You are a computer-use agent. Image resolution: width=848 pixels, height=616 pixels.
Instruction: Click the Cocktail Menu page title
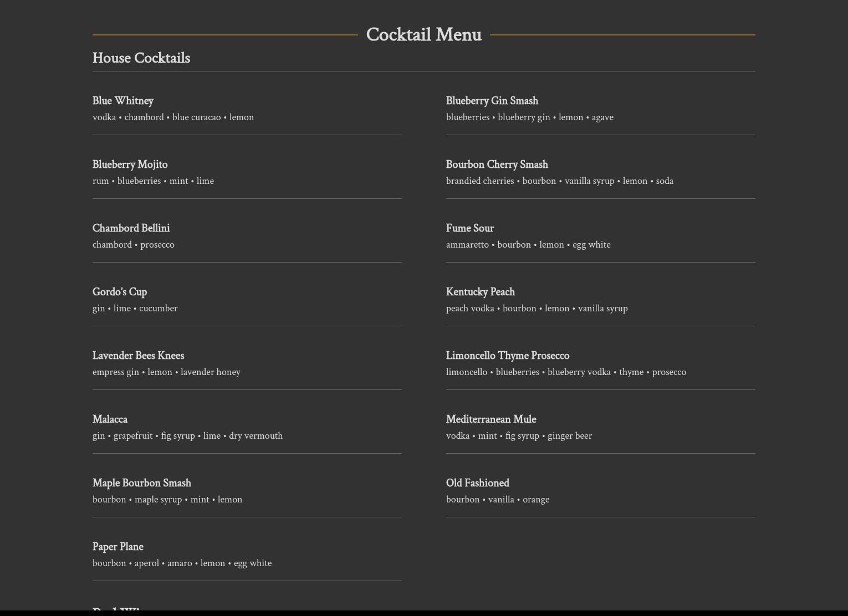click(x=423, y=34)
